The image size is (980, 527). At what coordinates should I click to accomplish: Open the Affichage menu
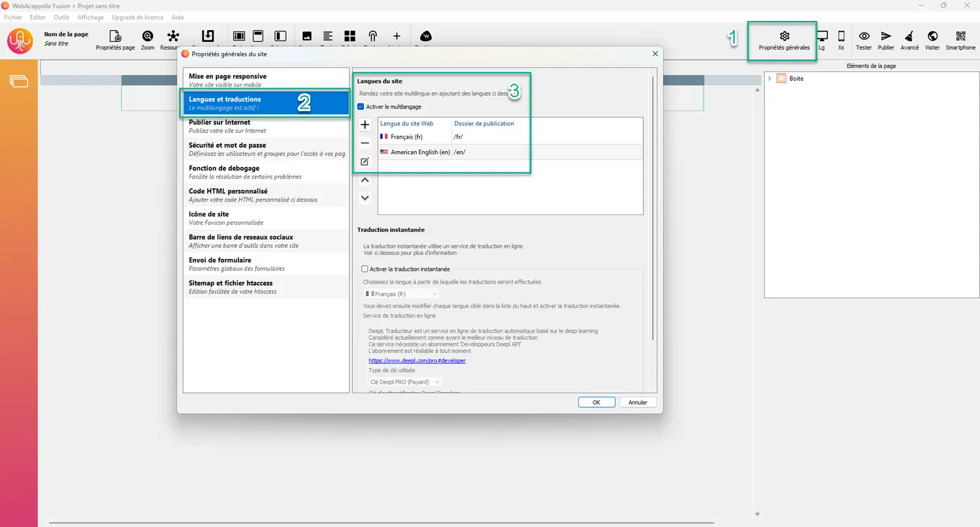(90, 17)
